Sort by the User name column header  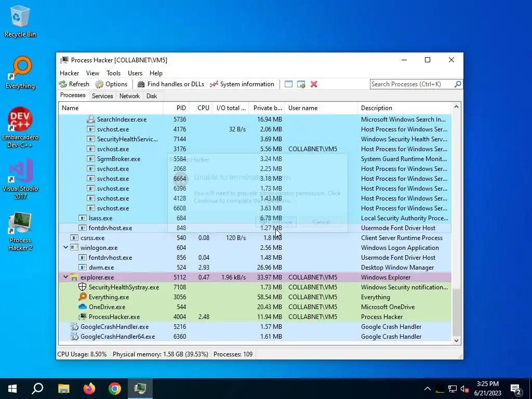(321, 108)
